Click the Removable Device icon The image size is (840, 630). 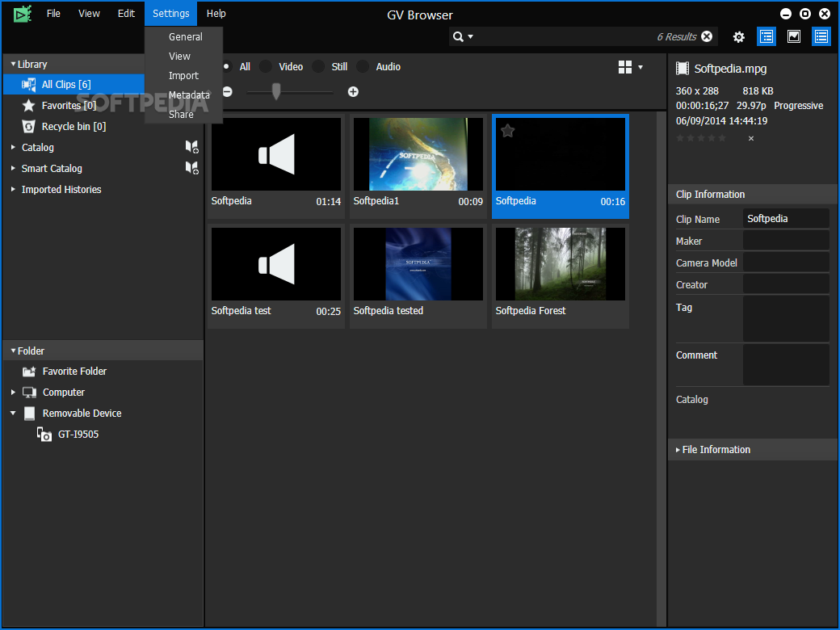point(30,413)
